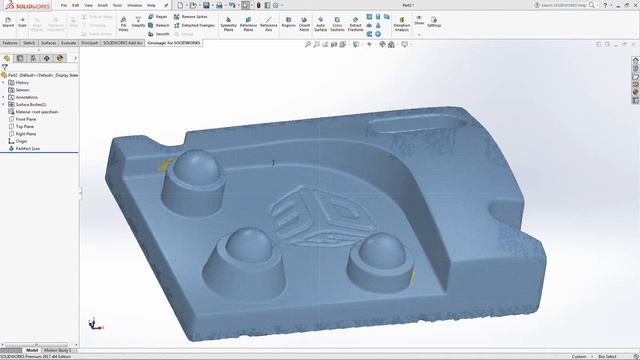
Task: Click the Undo icon
Action: click(x=232, y=5)
